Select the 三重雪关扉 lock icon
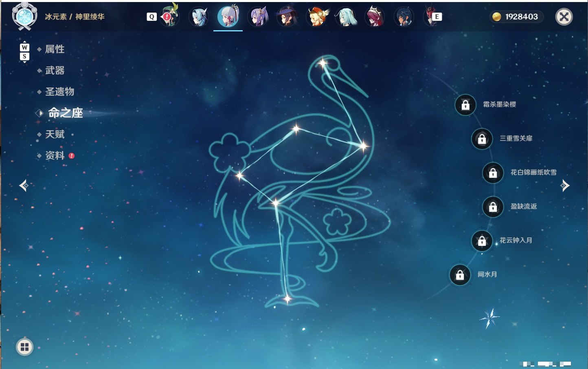Viewport: 588px width, 369px height. 482,139
